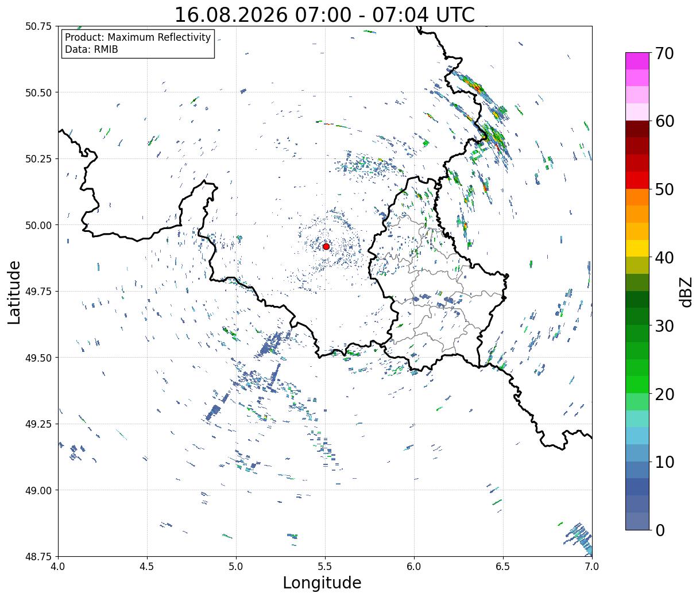700x597 pixels.
Task: Click the Product: Maximum Reflectivity legend box
Action: (138, 44)
